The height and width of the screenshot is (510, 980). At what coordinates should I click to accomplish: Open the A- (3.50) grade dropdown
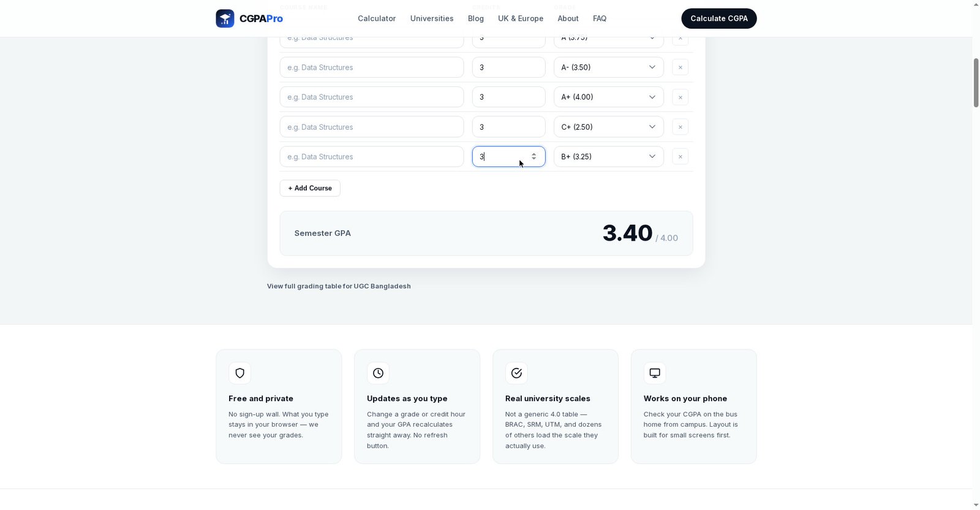pos(609,67)
